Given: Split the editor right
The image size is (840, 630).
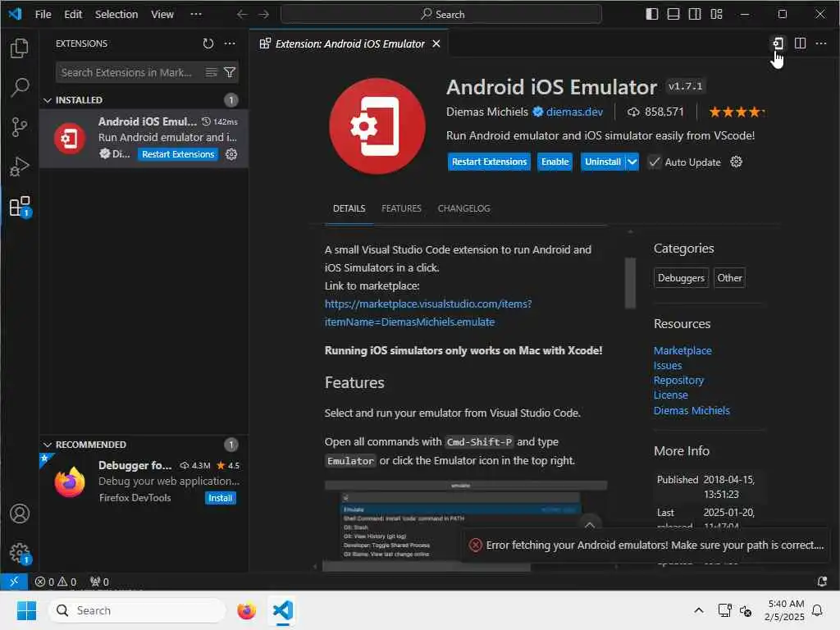Looking at the screenshot, I should [800, 43].
